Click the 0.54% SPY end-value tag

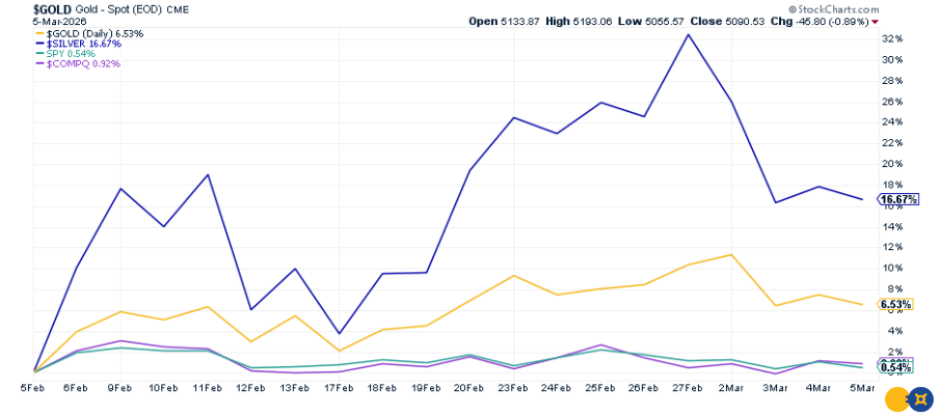(x=895, y=368)
